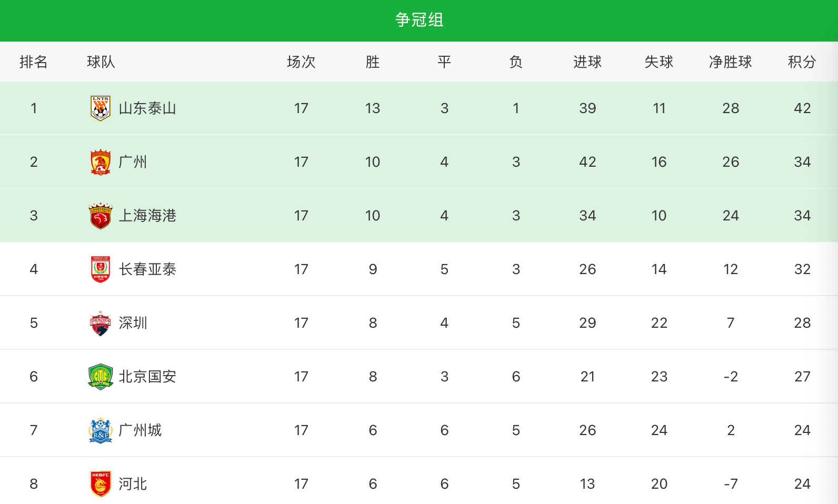
Task: Click the Shanghai Port club badge
Action: coord(100,216)
